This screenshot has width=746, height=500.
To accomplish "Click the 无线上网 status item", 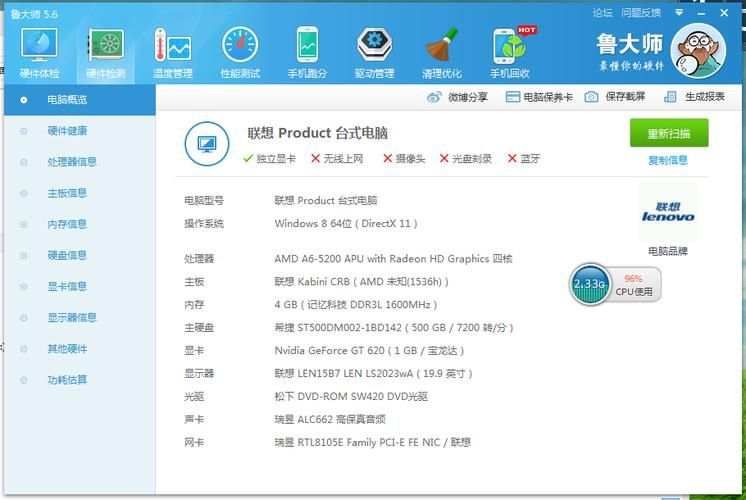I will [x=337, y=159].
